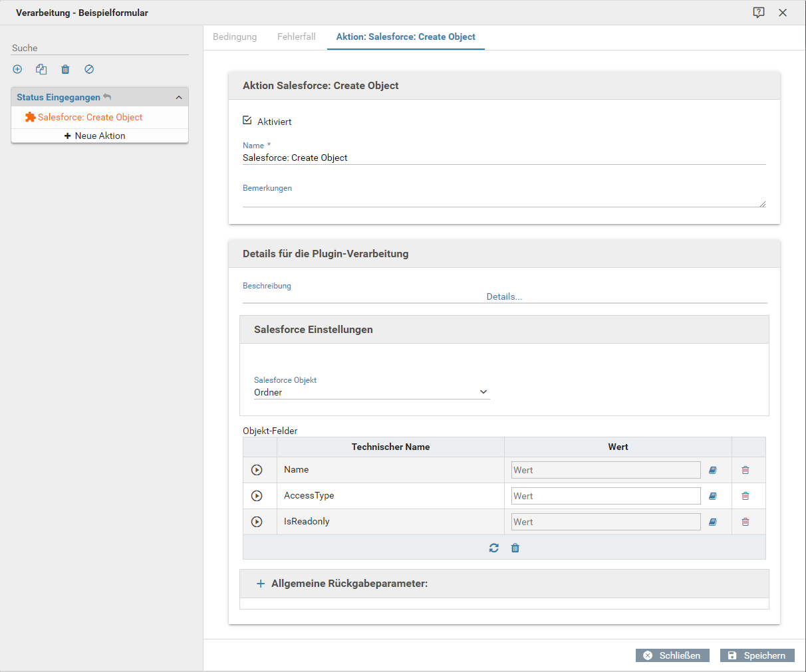Delete all object fields using table footer trash
The height and width of the screenshot is (672, 806).
pyautogui.click(x=515, y=548)
